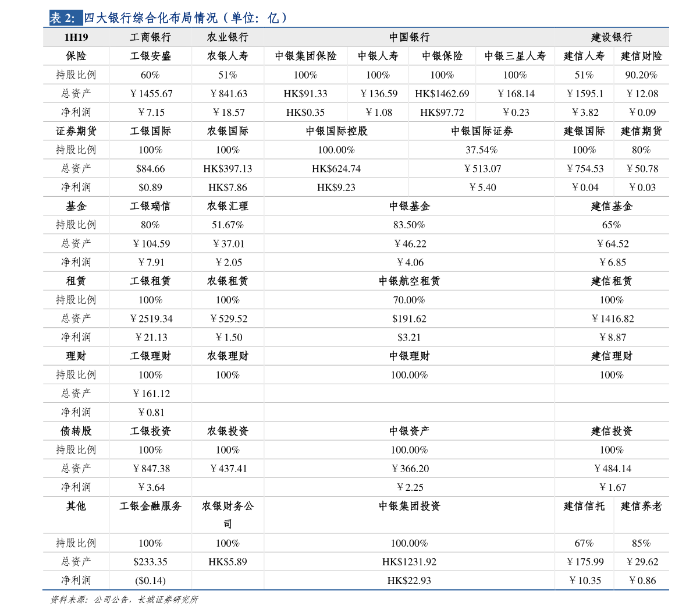
Task: Click the 中银国际控股 cell
Action: [336, 131]
